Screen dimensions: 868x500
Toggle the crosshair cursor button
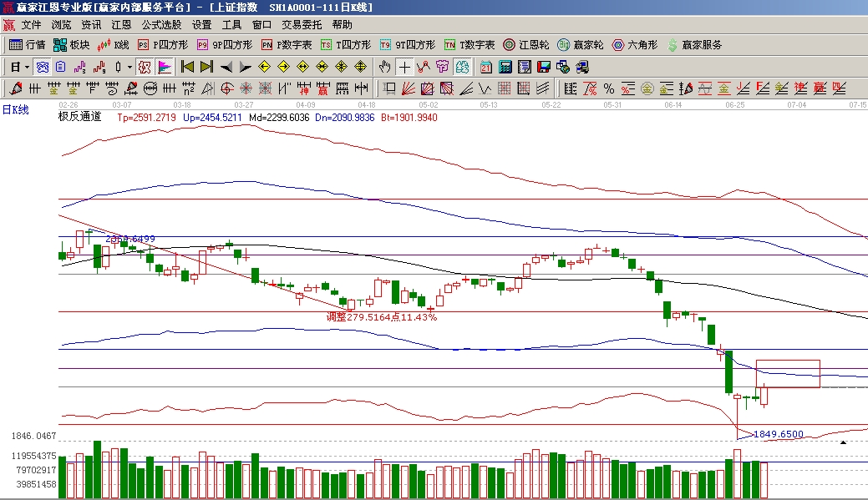point(404,67)
